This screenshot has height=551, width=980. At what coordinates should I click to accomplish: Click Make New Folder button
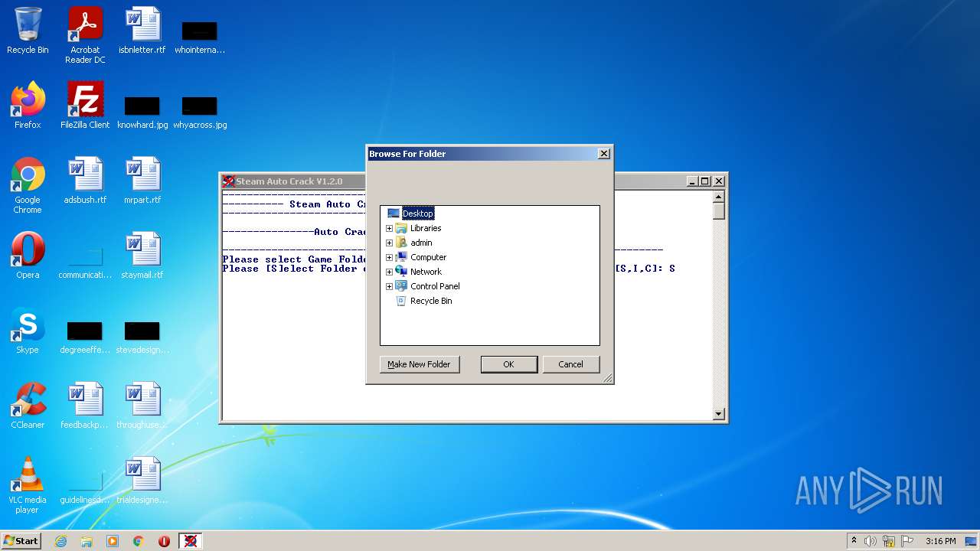(420, 364)
